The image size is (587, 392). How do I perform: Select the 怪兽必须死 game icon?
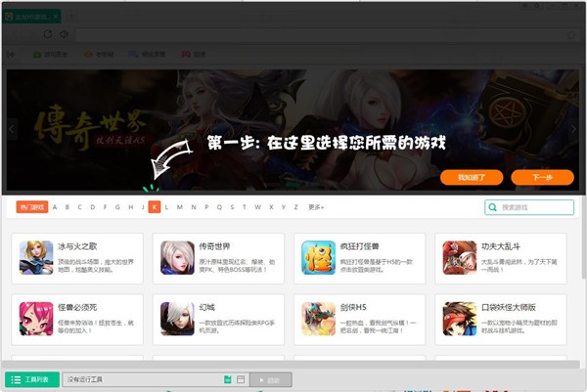pyautogui.click(x=36, y=319)
